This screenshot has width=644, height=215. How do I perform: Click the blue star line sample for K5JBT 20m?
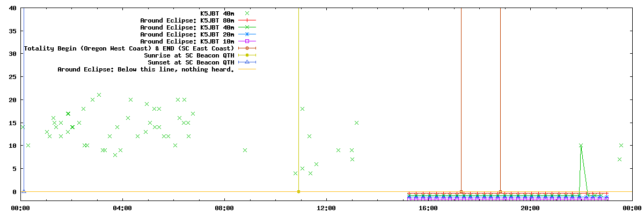tap(247, 34)
